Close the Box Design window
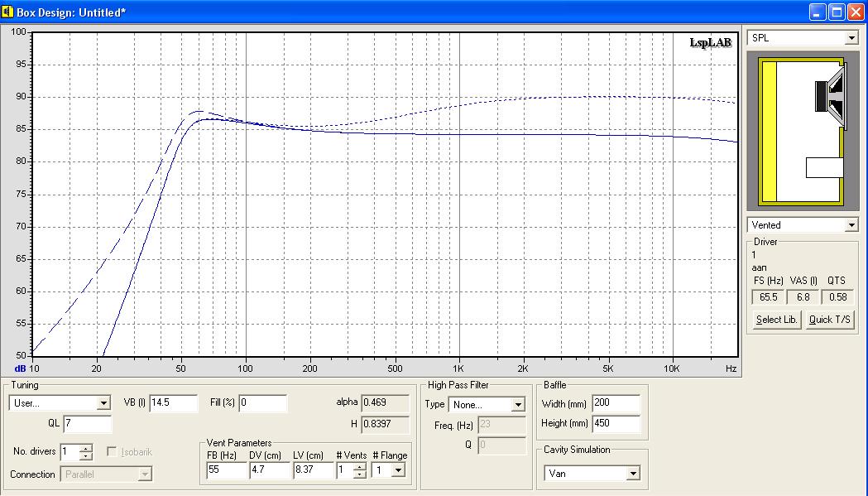868x496 pixels. (x=856, y=12)
